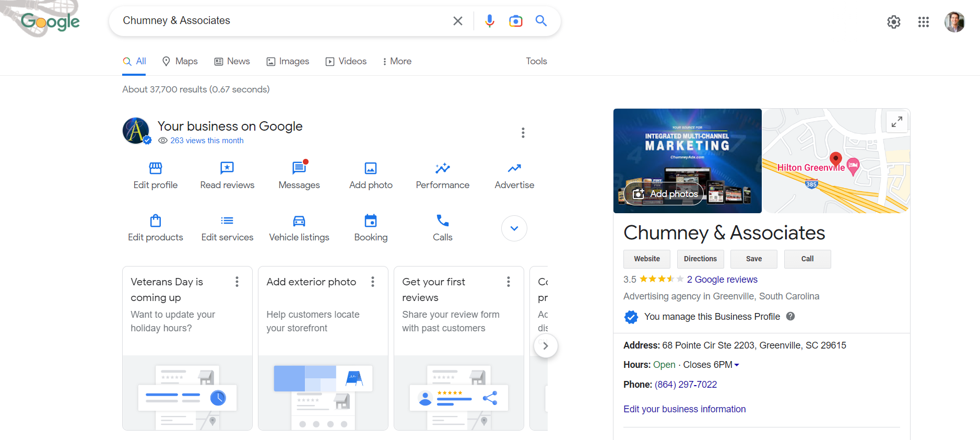This screenshot has width=980, height=440.
Task: Open options on Veterans Day card
Action: click(237, 282)
